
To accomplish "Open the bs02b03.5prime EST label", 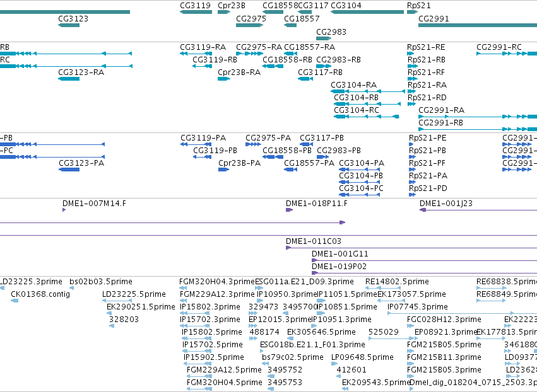I will pyautogui.click(x=101, y=282).
